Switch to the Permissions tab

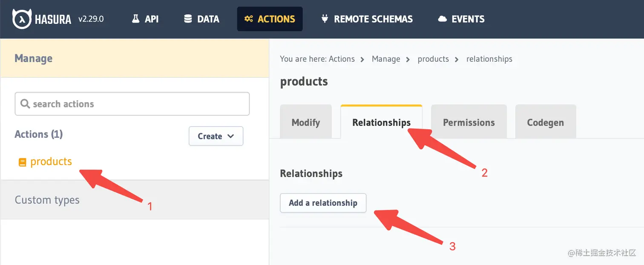tap(469, 123)
